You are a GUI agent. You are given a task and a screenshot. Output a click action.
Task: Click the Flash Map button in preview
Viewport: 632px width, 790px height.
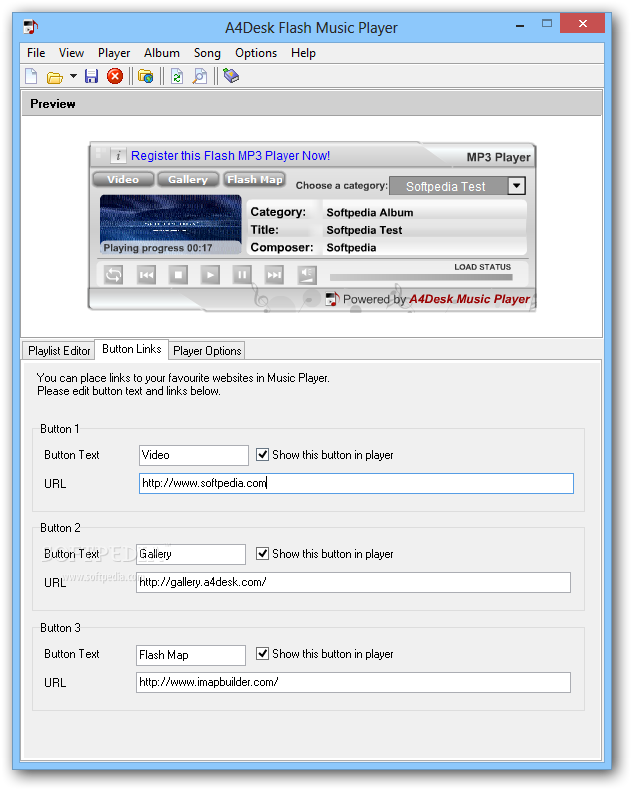tap(255, 179)
